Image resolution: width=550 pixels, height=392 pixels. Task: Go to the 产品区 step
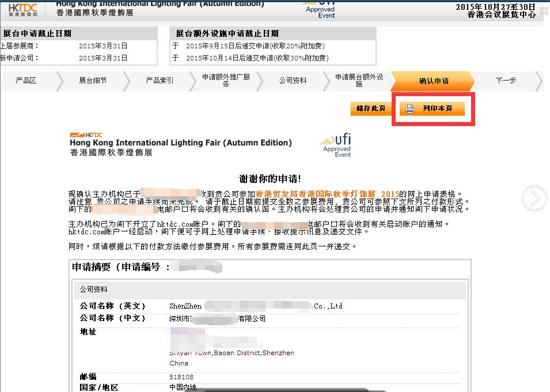click(x=26, y=81)
